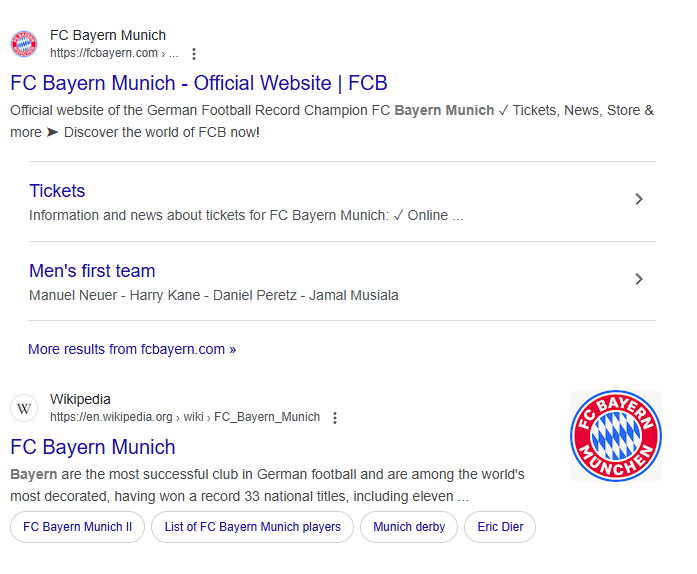Expand the Tickets sitelink chevron
The width and height of the screenshot is (697, 574).
pyautogui.click(x=639, y=199)
